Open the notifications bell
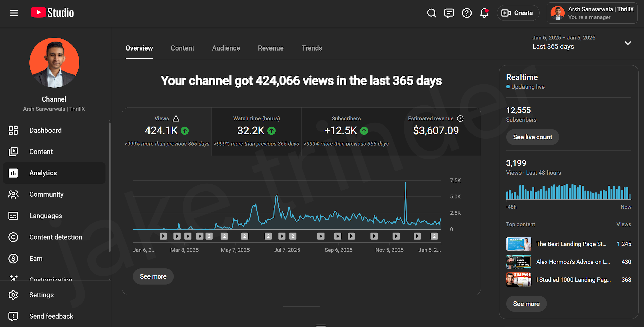644x327 pixels. click(484, 13)
